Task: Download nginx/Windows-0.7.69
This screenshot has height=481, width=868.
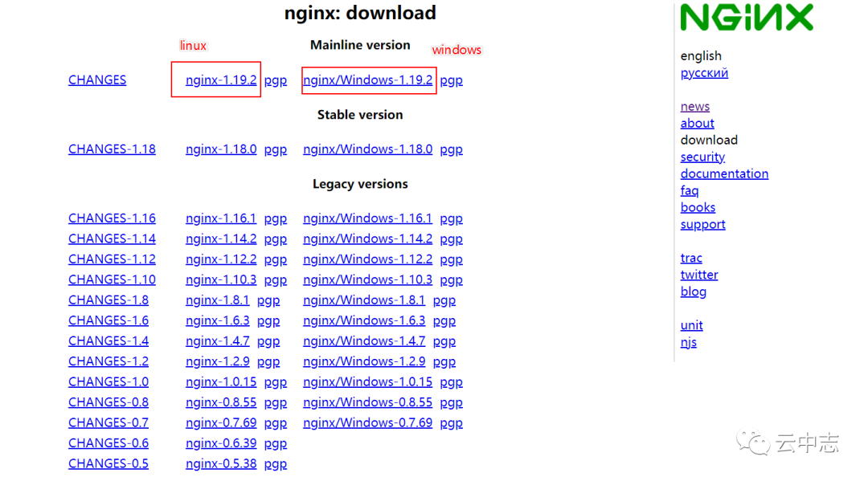Action: (367, 423)
